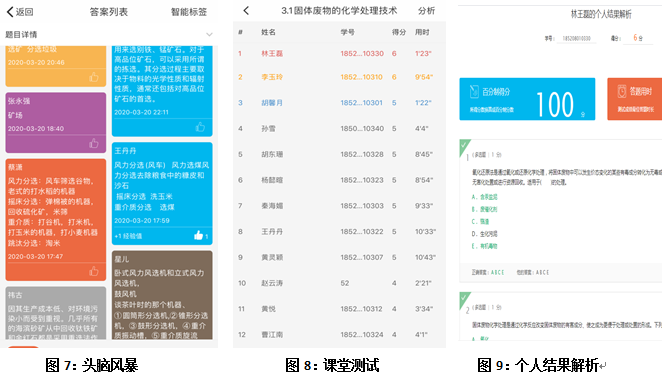This screenshot has width=662, height=382.
Task: Like the yellow card dated 2020-03-20 20:46
Action: click(x=94, y=77)
